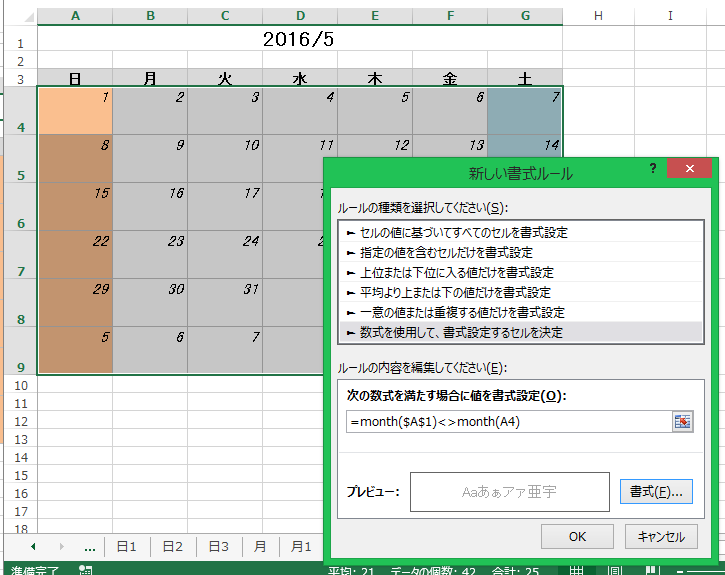Viewport: 725px width, 575px height.
Task: Select 数式を使用して、書式設定するセルを決定 rule
Action: (x=454, y=332)
